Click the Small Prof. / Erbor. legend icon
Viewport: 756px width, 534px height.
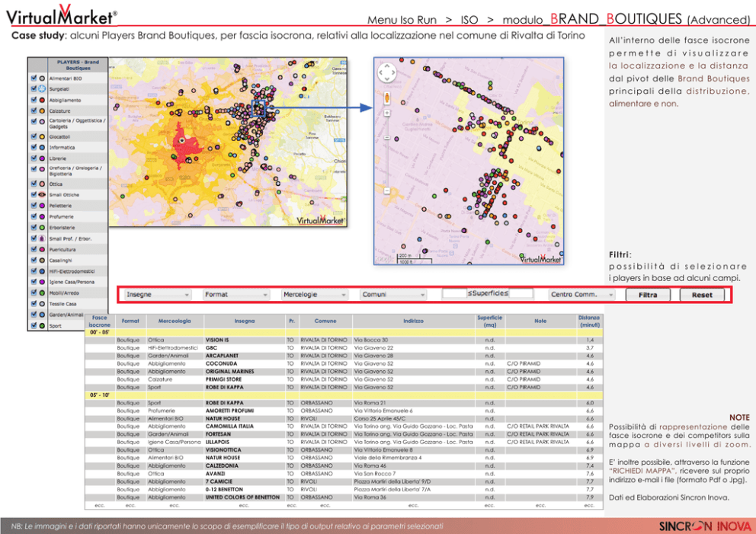coord(42,239)
